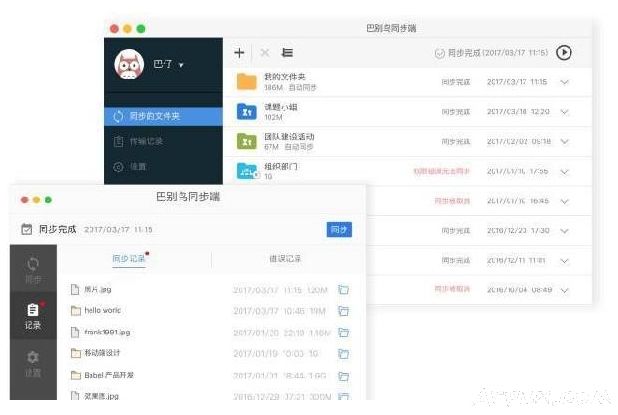Click the calendar check icon beside 同步完成
This screenshot has height=415, width=618.
[26, 229]
